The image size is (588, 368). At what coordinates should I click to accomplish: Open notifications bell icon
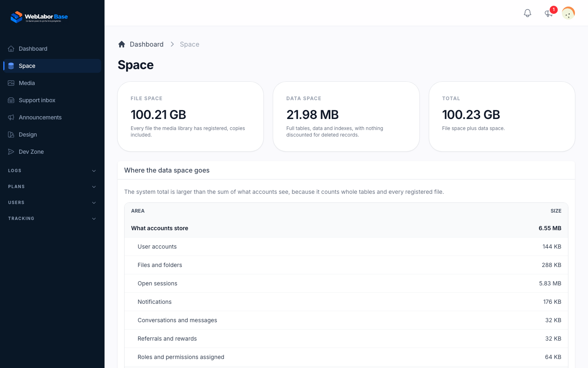click(528, 13)
